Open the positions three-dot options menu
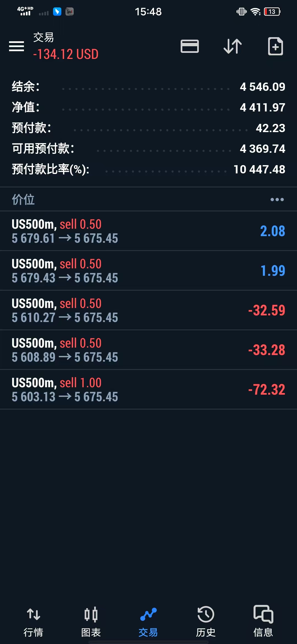297x644 pixels. click(x=277, y=200)
